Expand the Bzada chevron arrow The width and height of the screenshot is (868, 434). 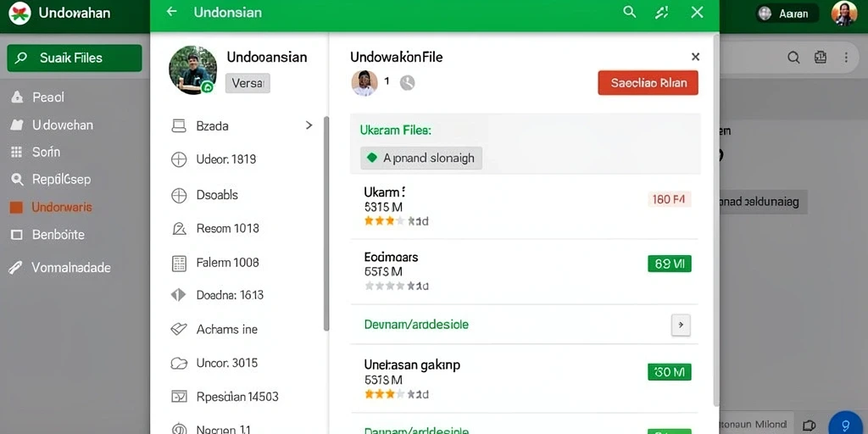(309, 125)
